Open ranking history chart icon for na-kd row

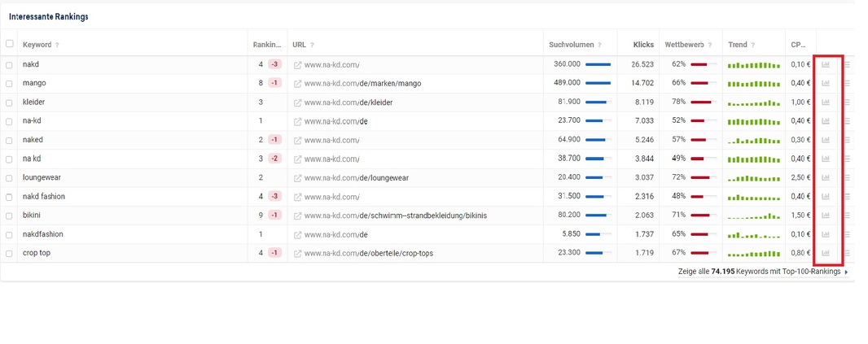826,121
